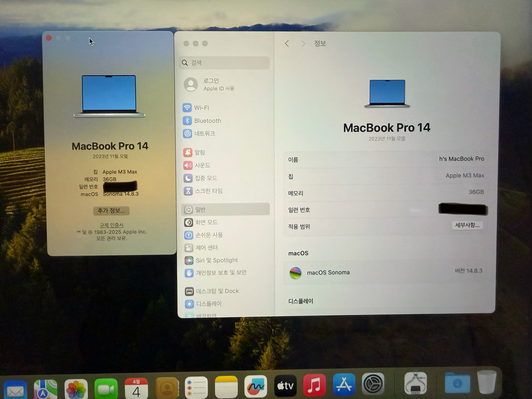
Task: Open 네트워크 (Network) settings
Action: [x=203, y=134]
